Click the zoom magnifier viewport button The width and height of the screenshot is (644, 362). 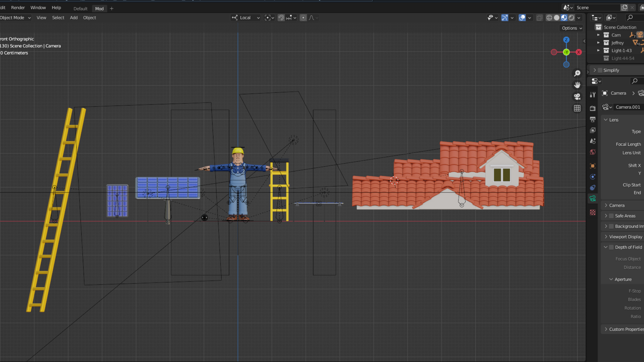577,73
